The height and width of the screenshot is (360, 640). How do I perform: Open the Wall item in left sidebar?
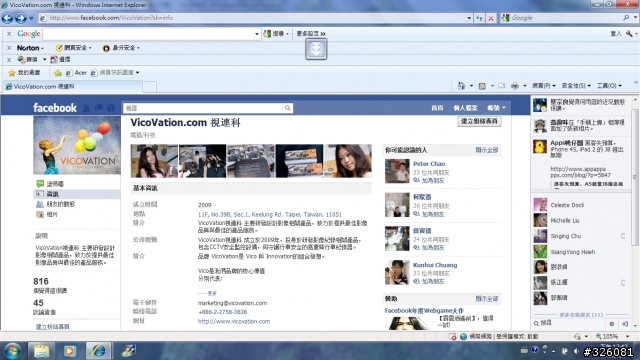point(55,184)
